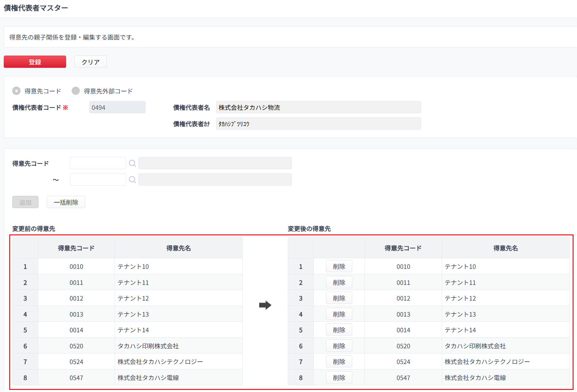Select the 得意先コード radio button

(x=16, y=91)
